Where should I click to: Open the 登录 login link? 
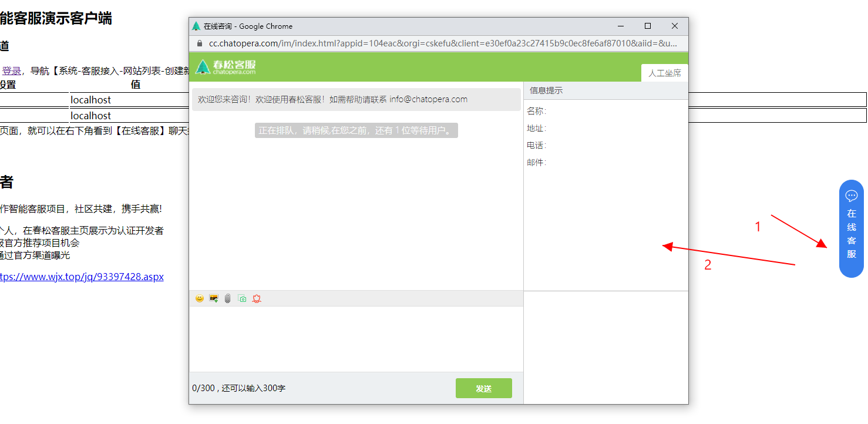click(12, 70)
